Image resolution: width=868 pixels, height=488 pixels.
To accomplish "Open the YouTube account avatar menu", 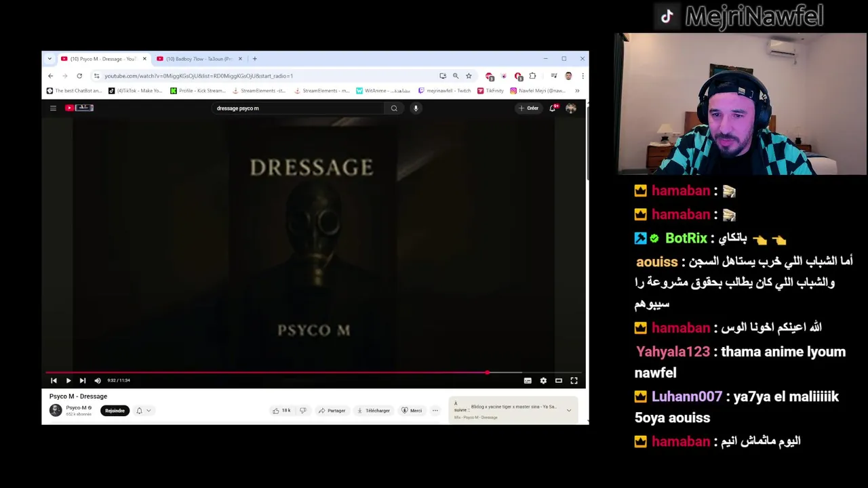I will coord(571,108).
